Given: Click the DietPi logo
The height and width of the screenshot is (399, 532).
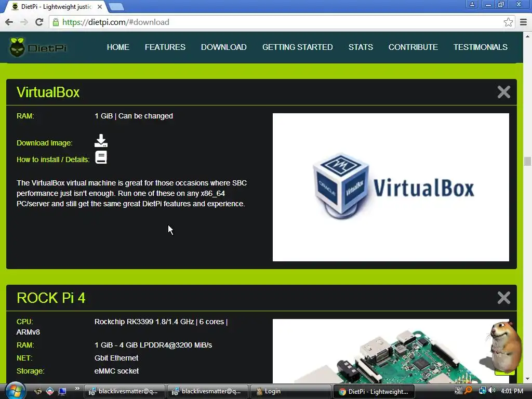Looking at the screenshot, I should (38, 47).
